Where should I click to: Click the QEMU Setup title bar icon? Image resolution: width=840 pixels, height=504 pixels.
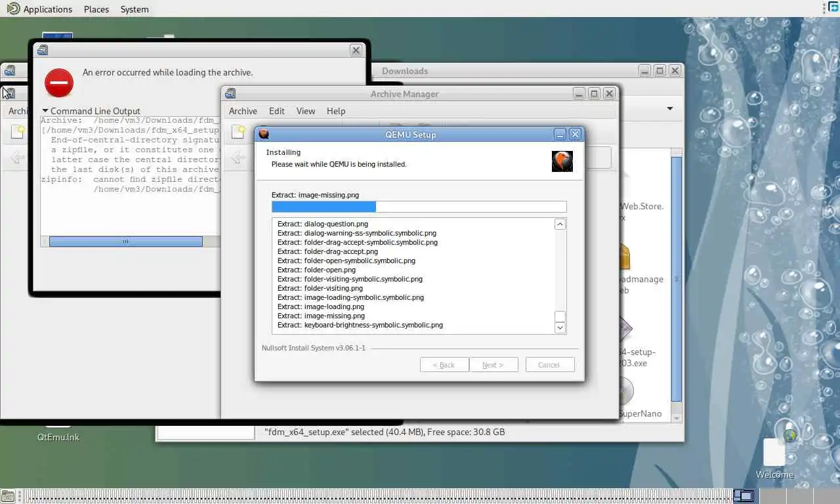coord(264,134)
